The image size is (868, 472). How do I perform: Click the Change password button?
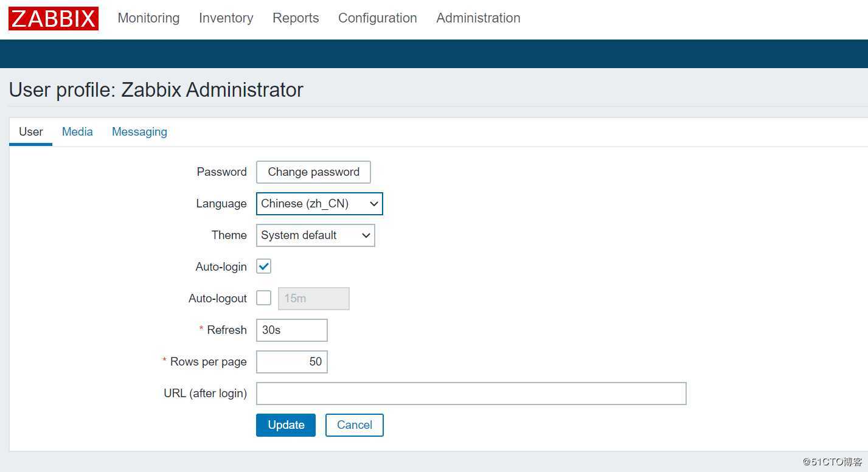point(313,172)
